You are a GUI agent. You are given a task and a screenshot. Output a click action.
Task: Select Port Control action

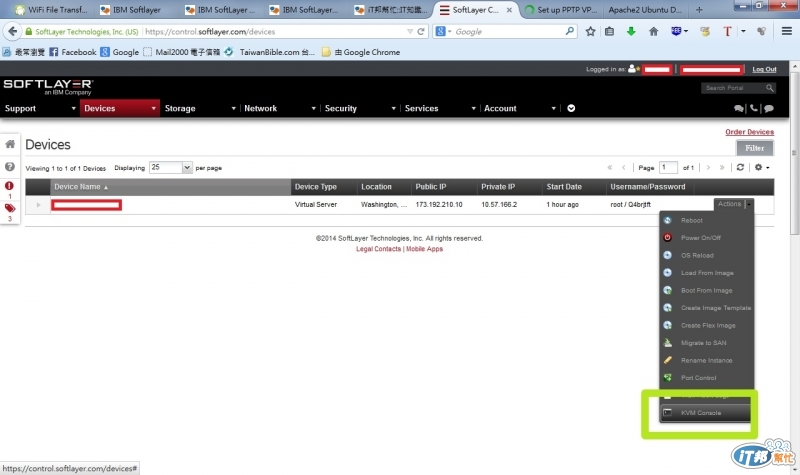[707, 378]
